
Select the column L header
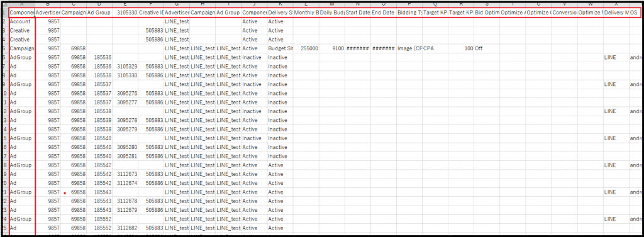coord(306,5)
